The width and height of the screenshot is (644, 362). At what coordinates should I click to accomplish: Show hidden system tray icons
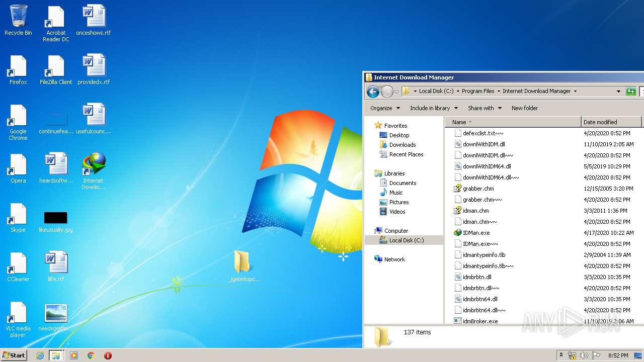click(x=561, y=355)
